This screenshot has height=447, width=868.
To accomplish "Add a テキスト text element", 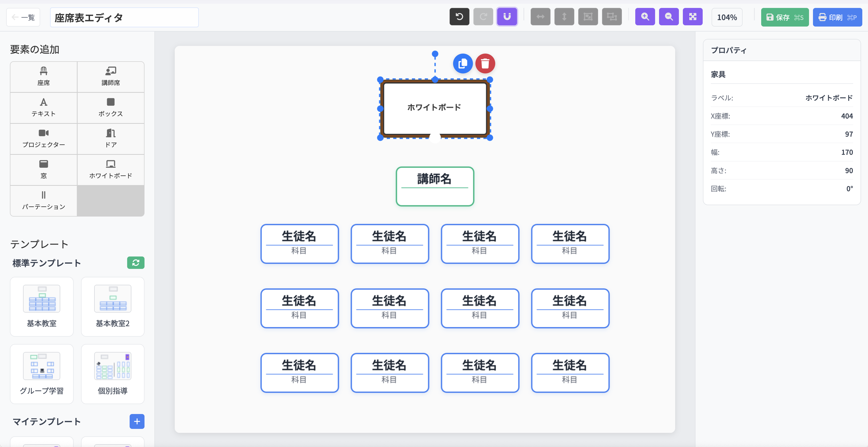I will 43,108.
